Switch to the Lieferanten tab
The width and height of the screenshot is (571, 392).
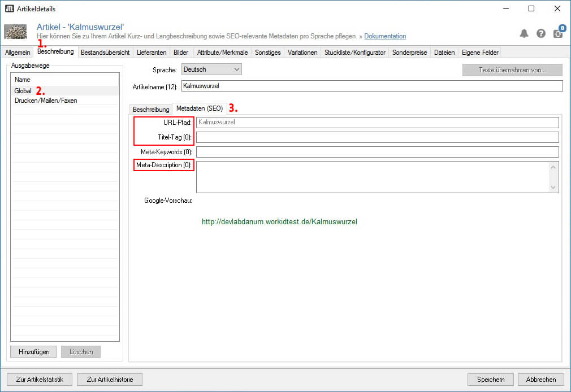pos(152,53)
